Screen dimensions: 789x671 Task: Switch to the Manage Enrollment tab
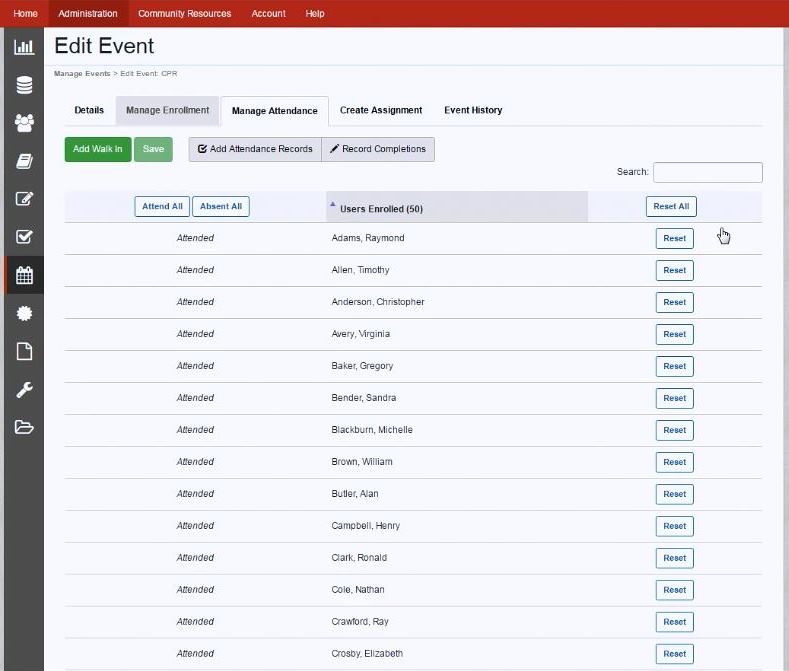click(168, 110)
